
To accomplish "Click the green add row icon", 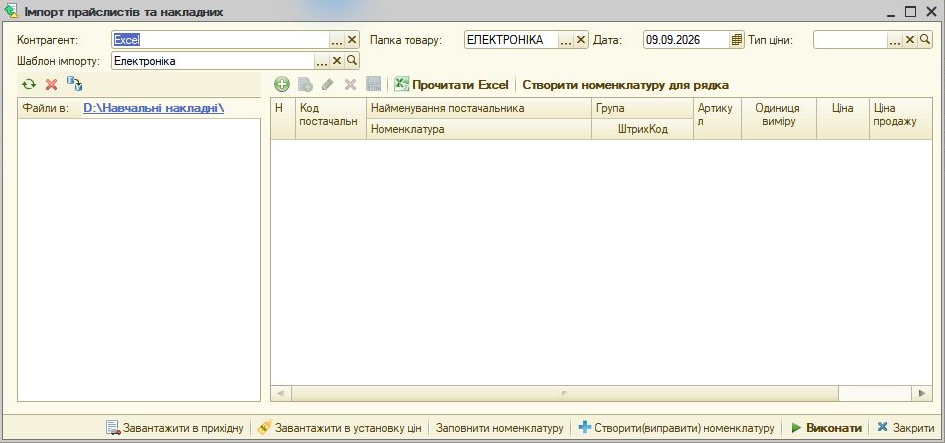I will point(282,84).
